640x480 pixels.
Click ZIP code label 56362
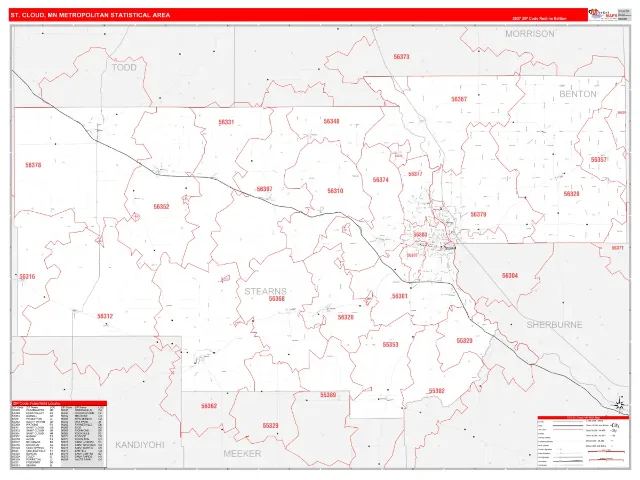pos(209,406)
